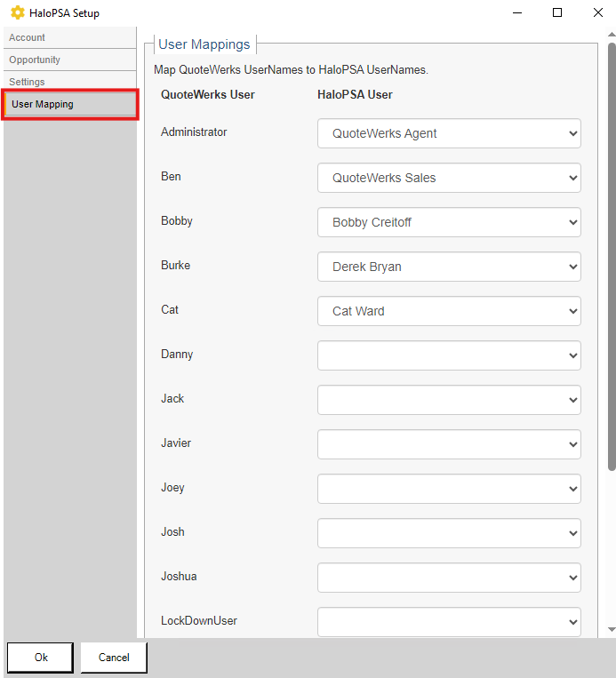Viewport: 616px width, 678px height.
Task: Click the Cancel button
Action: 114,658
